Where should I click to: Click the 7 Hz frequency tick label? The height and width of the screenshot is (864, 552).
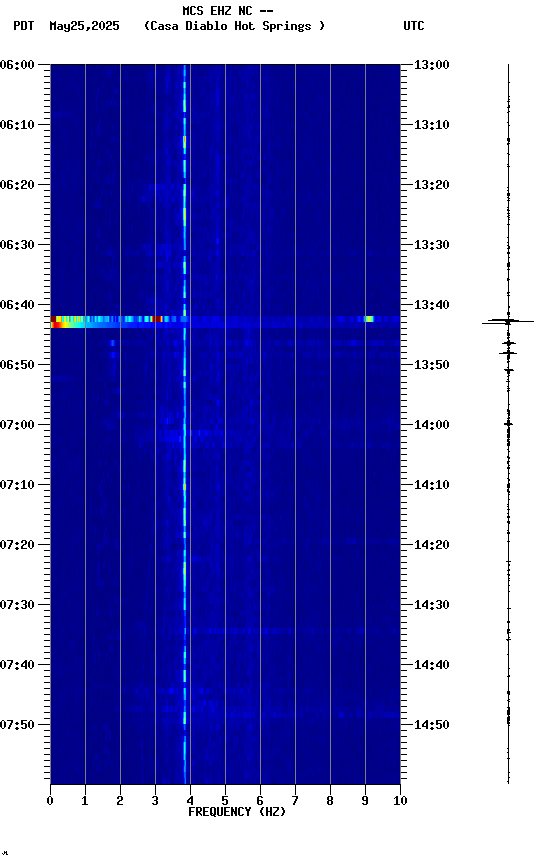295,801
